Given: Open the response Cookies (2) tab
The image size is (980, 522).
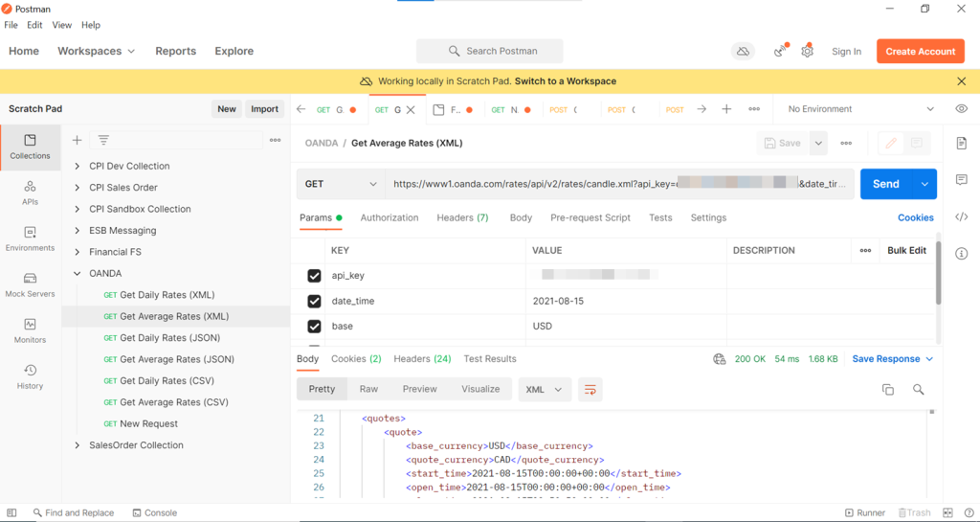Looking at the screenshot, I should [x=356, y=359].
